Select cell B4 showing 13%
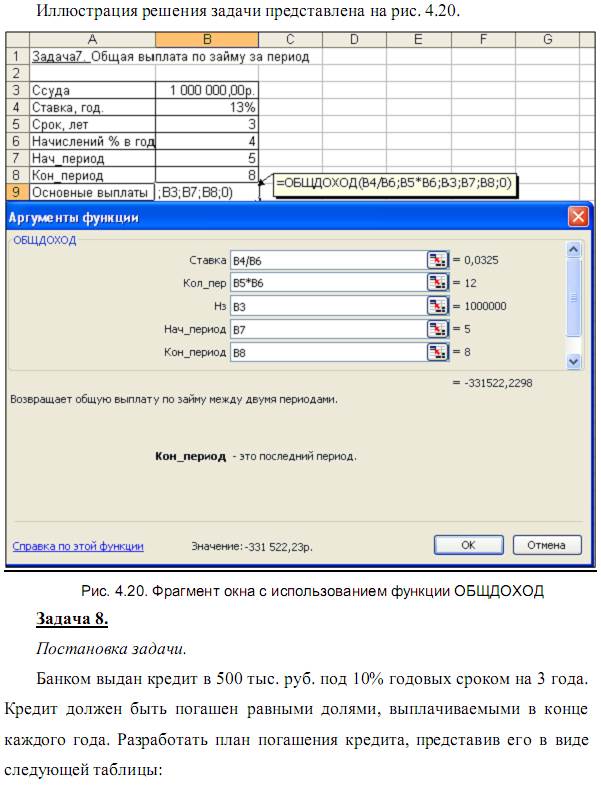This screenshot has height=789, width=601. [207, 107]
